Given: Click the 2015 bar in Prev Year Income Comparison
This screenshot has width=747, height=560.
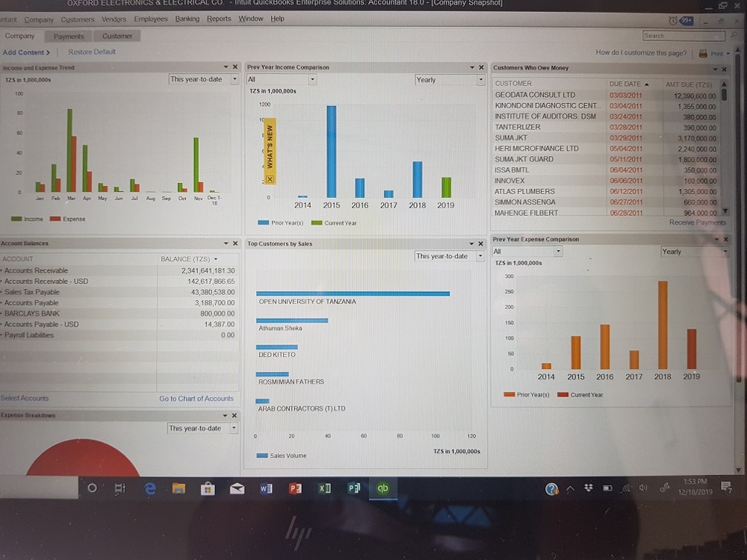Looking at the screenshot, I should click(331, 152).
